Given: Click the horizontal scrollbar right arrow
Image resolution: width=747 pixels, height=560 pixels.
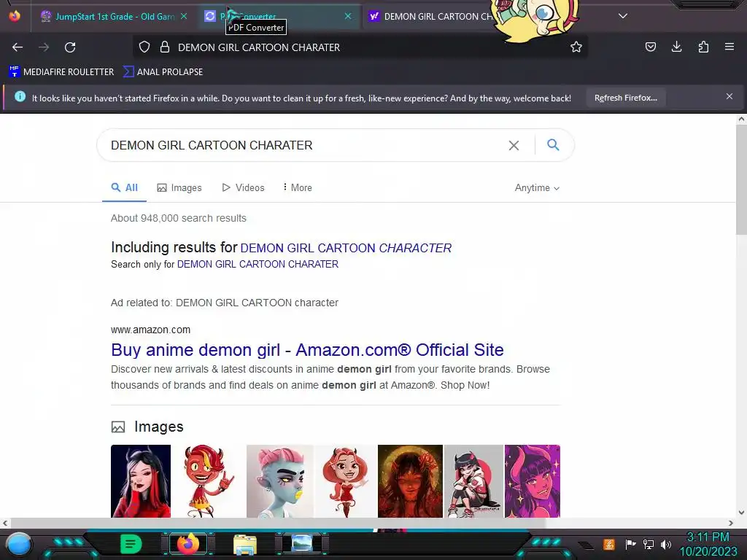Looking at the screenshot, I should 731,523.
